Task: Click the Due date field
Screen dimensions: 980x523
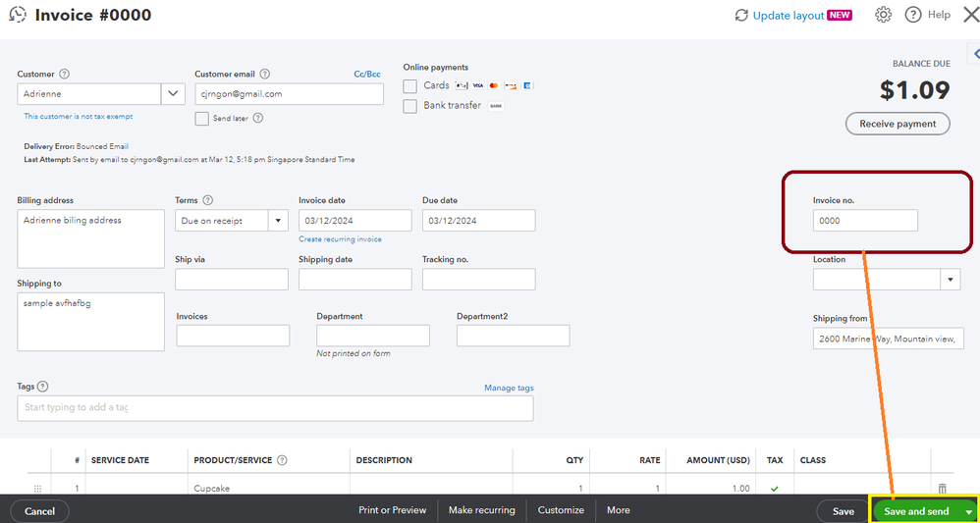Action: pyautogui.click(x=479, y=221)
